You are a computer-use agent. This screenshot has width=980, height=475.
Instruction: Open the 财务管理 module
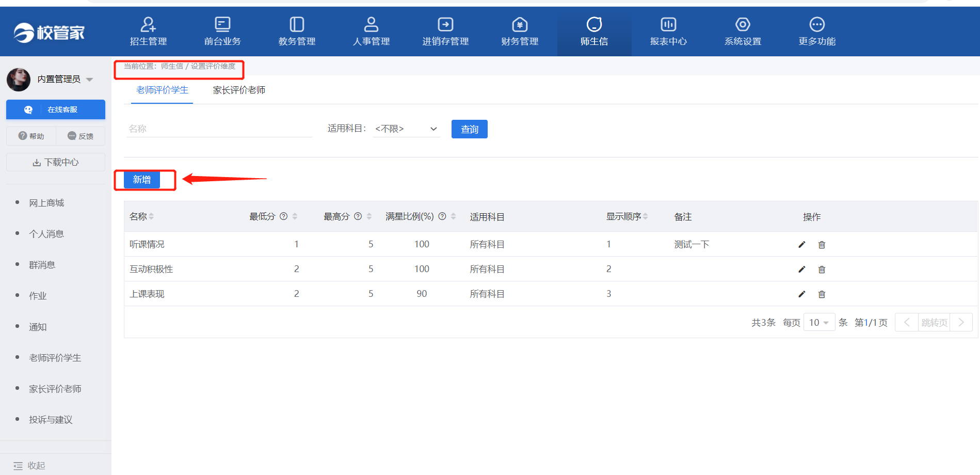(x=520, y=31)
